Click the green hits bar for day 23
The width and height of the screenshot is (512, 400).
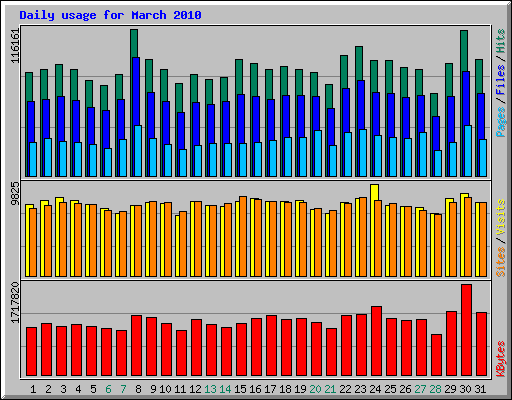359,63
